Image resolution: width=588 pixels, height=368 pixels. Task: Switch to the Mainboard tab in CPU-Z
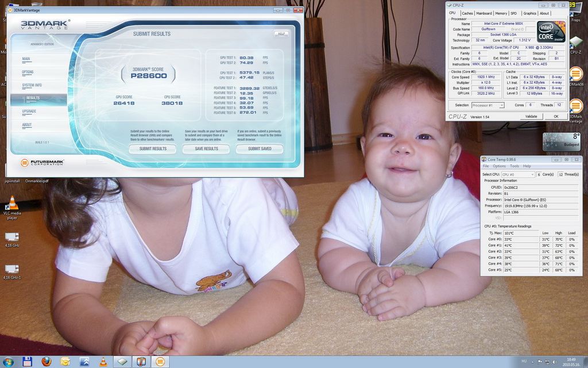point(483,13)
